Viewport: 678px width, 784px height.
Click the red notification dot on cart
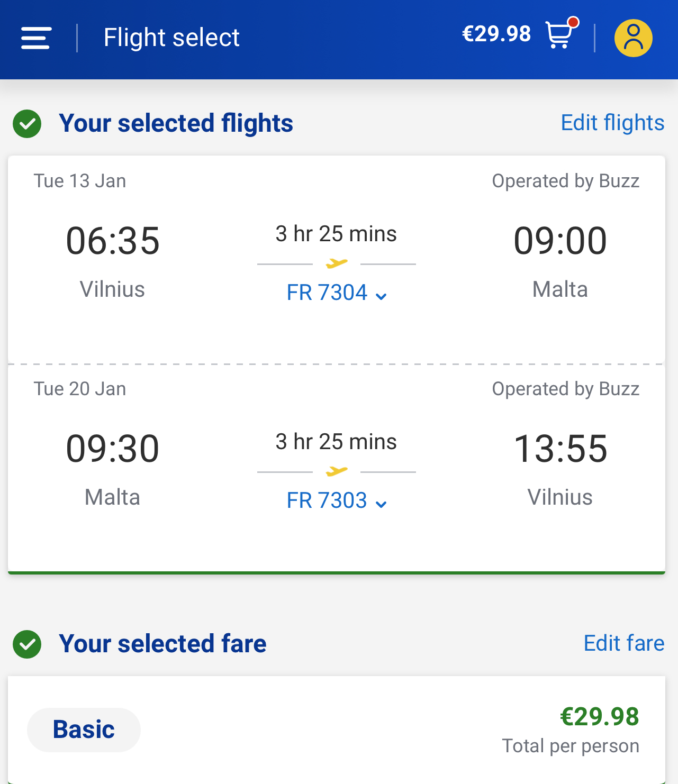coord(573,22)
